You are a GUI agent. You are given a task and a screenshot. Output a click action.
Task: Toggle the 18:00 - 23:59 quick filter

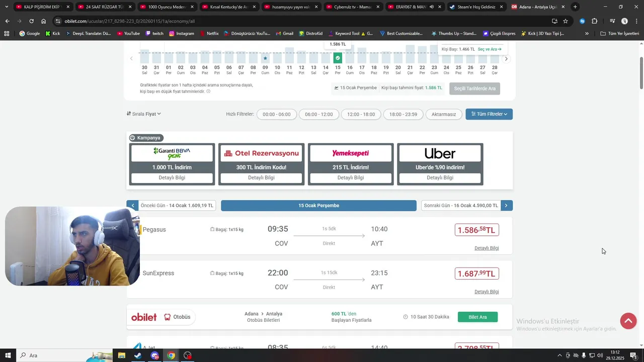pyautogui.click(x=403, y=114)
